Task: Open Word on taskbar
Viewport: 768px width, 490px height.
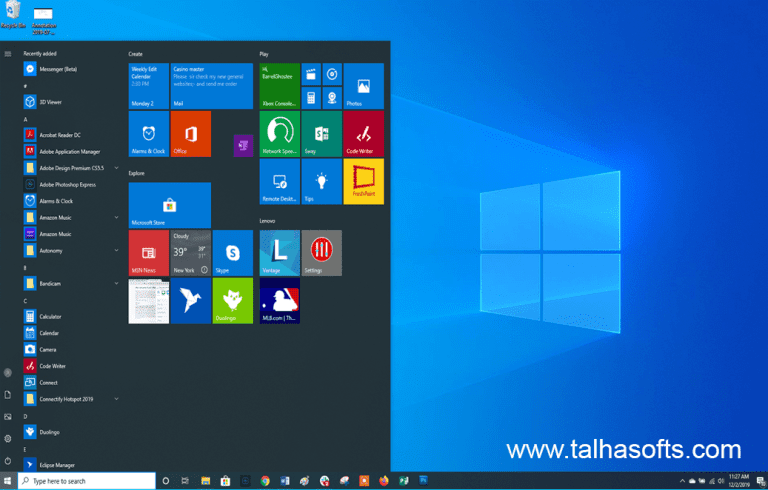Action: (x=285, y=481)
